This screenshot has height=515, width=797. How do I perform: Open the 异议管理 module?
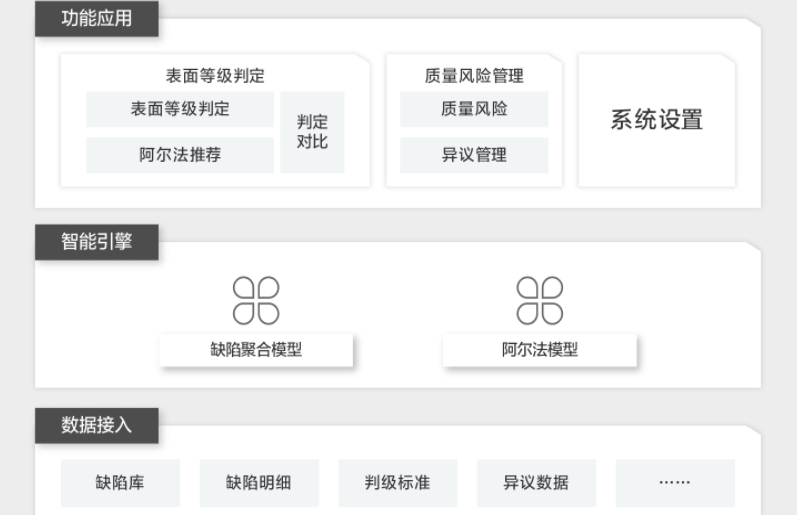point(474,155)
